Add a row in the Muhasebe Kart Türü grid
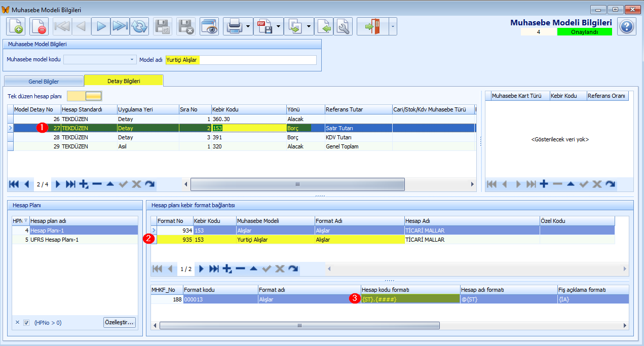The image size is (644, 346). point(544,184)
